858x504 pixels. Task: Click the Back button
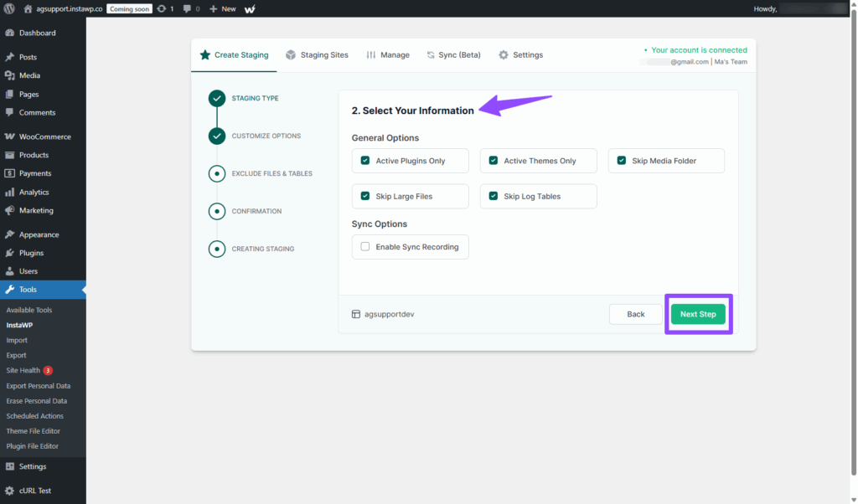click(635, 314)
